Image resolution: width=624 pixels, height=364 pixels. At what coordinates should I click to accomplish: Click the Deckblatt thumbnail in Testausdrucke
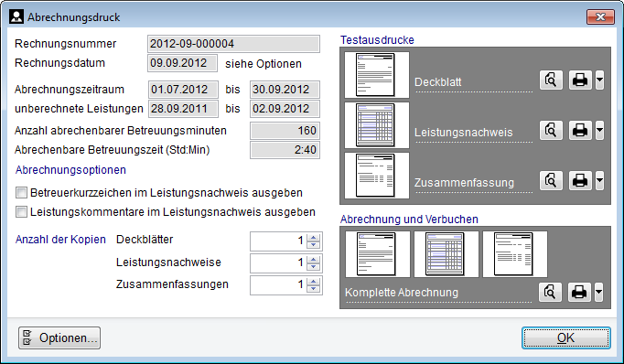coord(376,75)
